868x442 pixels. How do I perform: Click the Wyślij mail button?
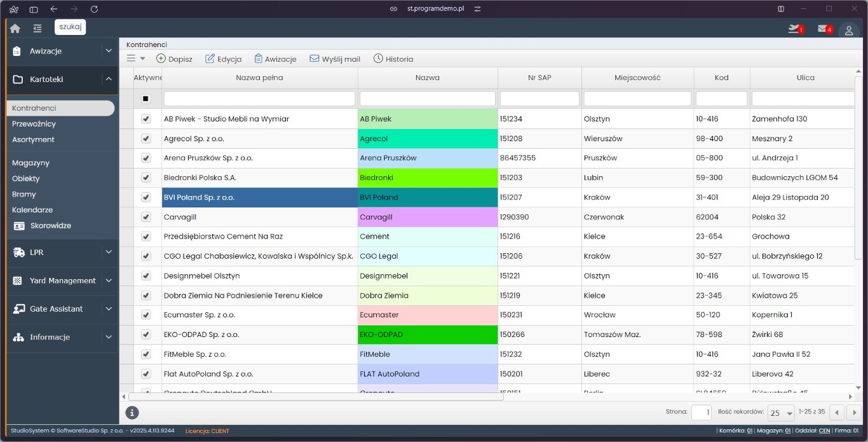pos(335,59)
